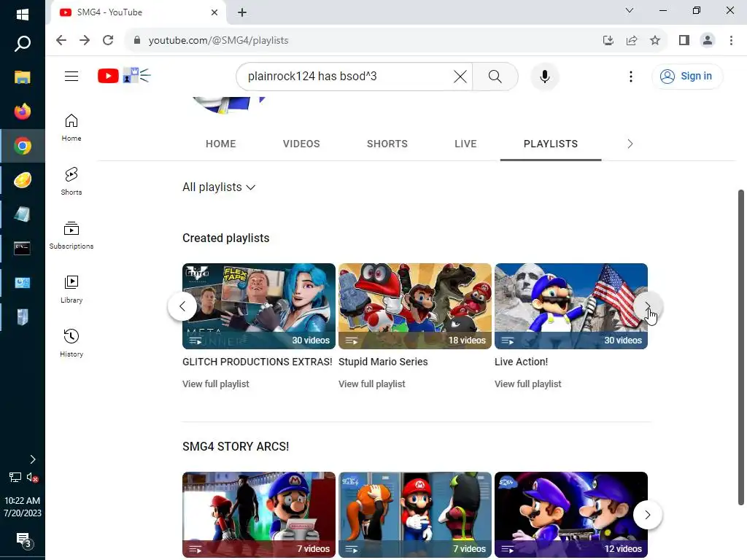Select the PLAYLISTS channel tab
The image size is (747, 560).
[x=551, y=144]
